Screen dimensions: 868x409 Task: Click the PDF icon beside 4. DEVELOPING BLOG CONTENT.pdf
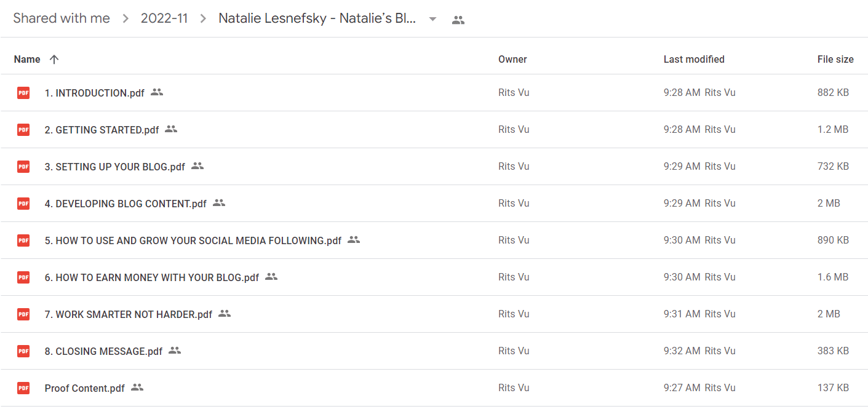pyautogui.click(x=23, y=204)
